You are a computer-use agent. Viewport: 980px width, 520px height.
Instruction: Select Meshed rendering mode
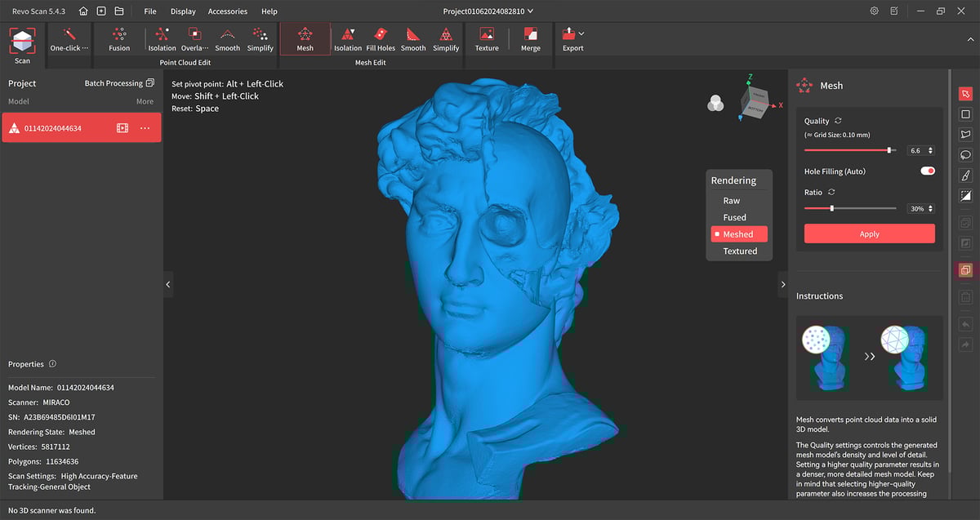coord(739,234)
